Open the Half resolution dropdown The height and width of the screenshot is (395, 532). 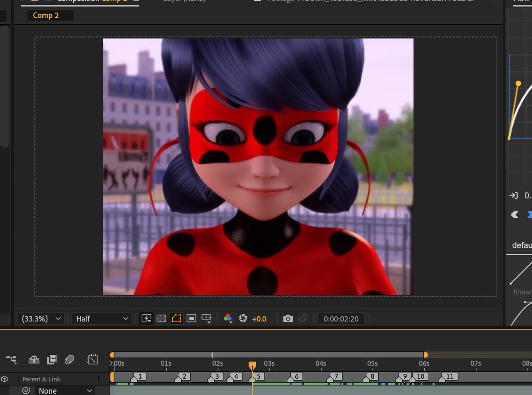(x=102, y=318)
